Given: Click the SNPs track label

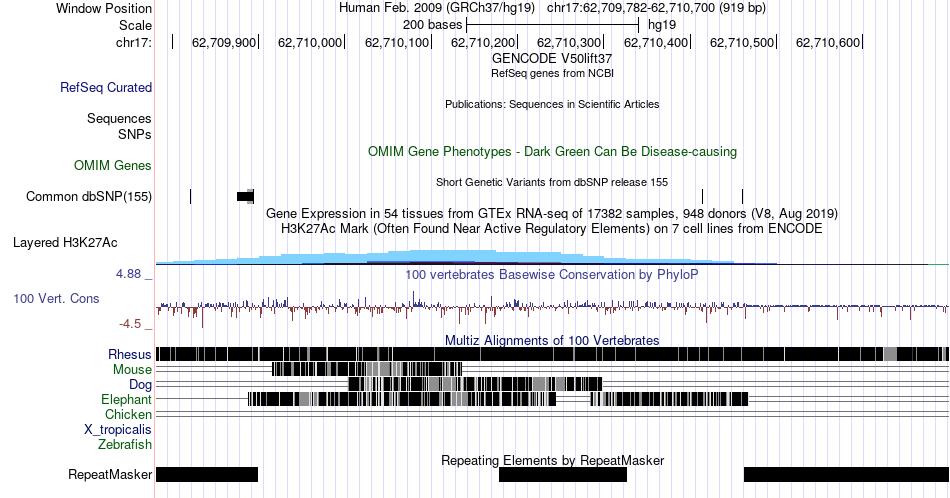Looking at the screenshot, I should 135,134.
